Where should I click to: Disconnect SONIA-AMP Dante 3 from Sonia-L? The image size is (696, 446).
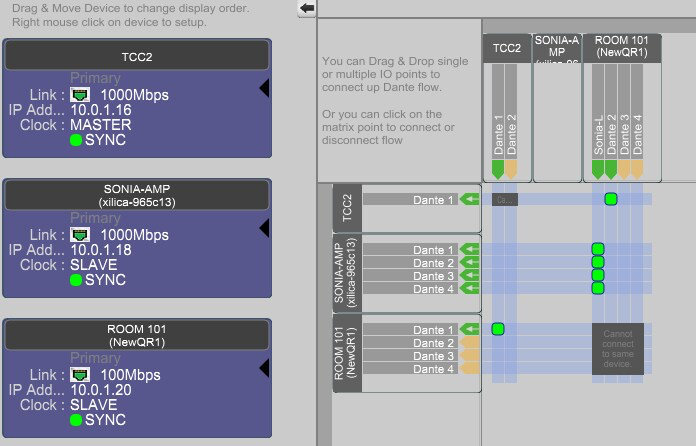598,275
